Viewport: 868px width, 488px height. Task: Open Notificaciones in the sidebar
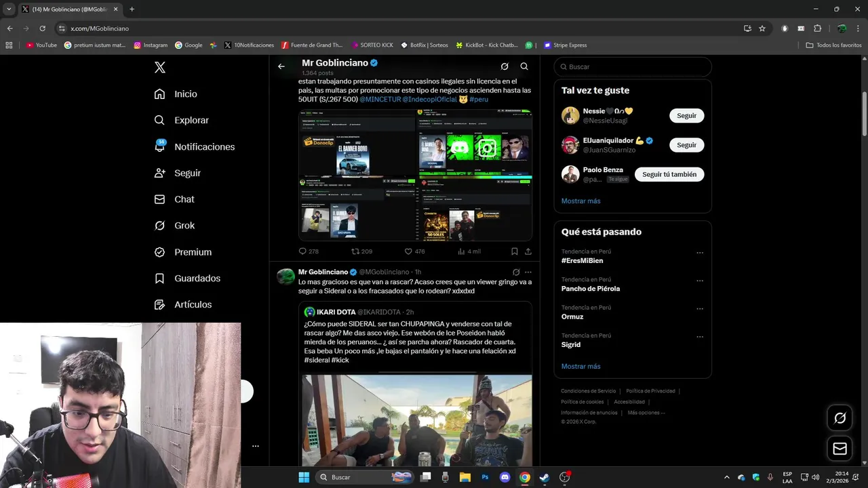(x=194, y=146)
